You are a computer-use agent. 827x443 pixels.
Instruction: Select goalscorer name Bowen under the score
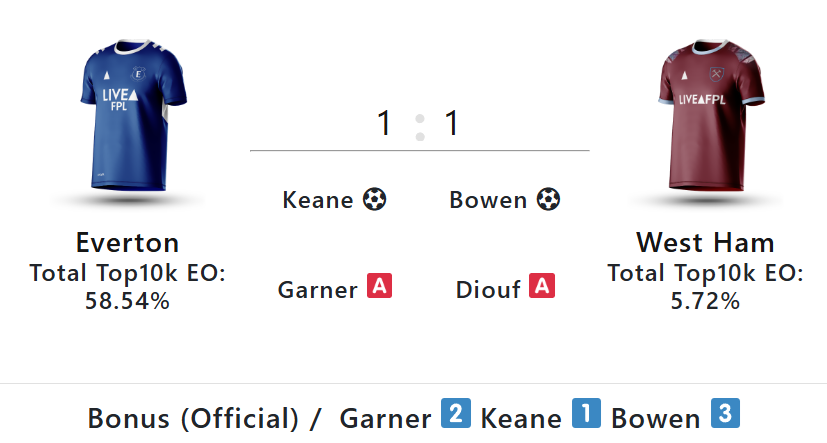pyautogui.click(x=488, y=201)
